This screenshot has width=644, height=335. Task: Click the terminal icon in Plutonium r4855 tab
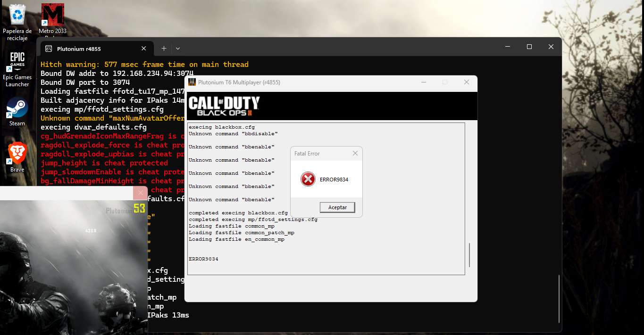tap(49, 49)
